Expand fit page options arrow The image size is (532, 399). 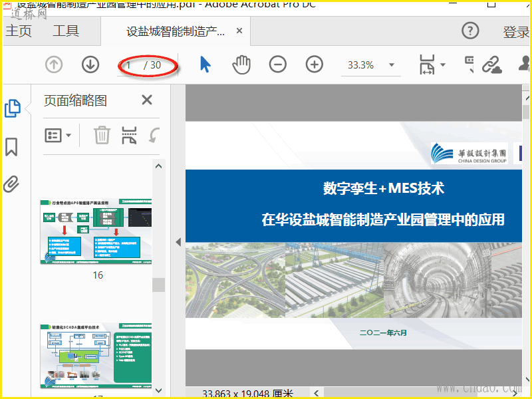coord(443,65)
